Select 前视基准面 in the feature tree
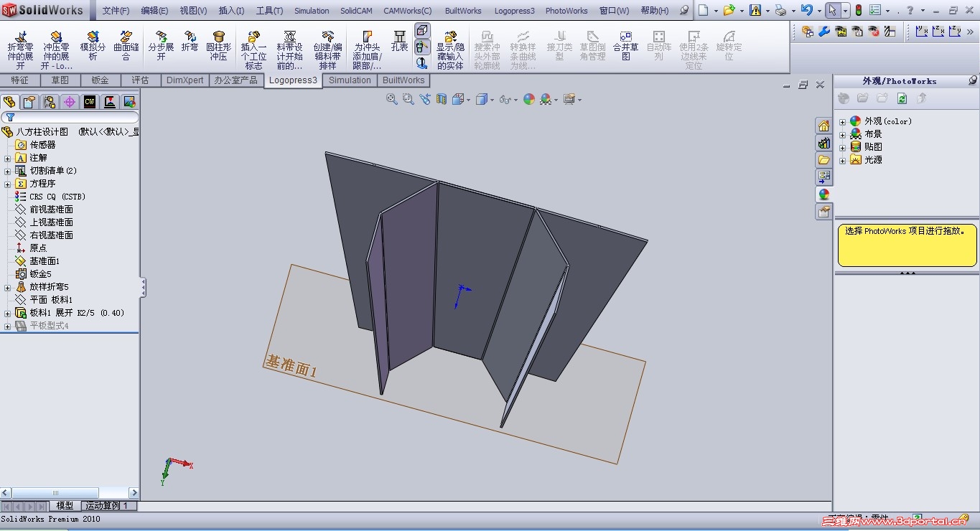The height and width of the screenshot is (531, 980). [x=51, y=210]
